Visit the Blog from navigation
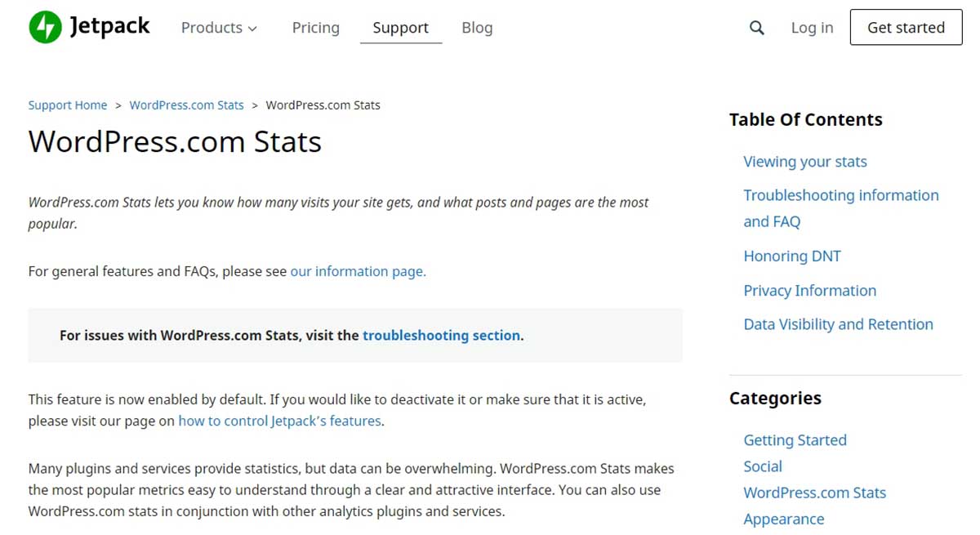Image resolution: width=980 pixels, height=535 pixels. coord(477,28)
